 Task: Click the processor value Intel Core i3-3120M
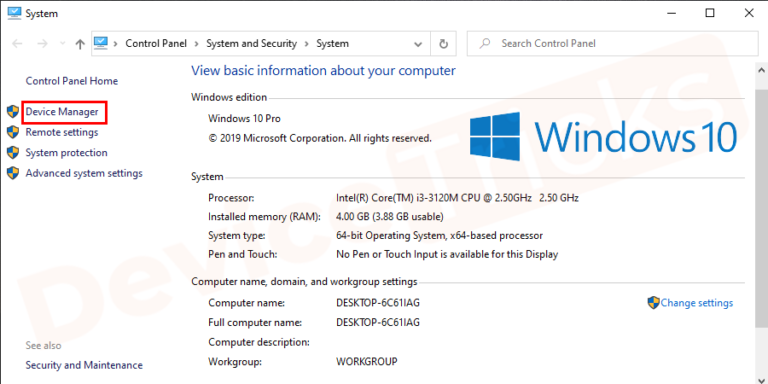457,198
